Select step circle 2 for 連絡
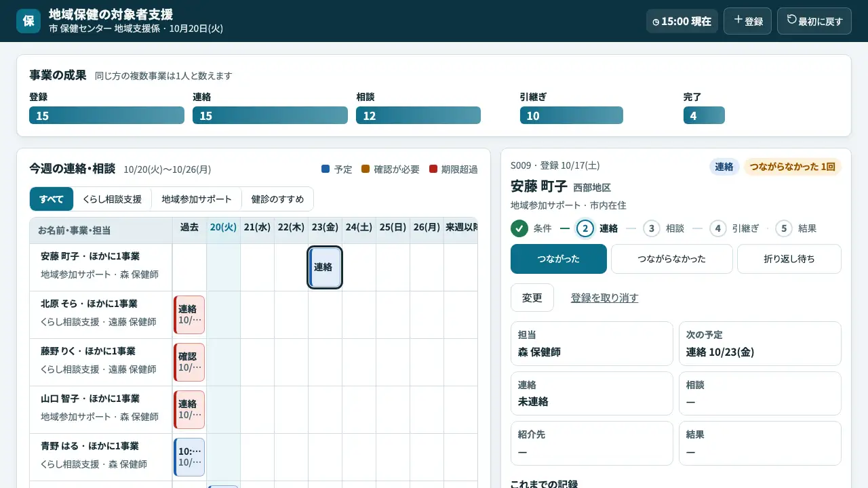The image size is (868, 488). pos(585,228)
